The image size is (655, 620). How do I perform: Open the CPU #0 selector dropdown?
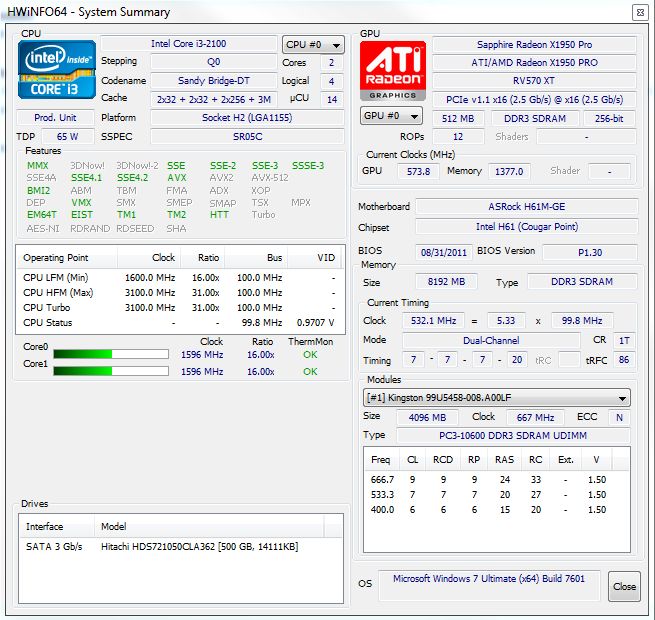(x=313, y=45)
